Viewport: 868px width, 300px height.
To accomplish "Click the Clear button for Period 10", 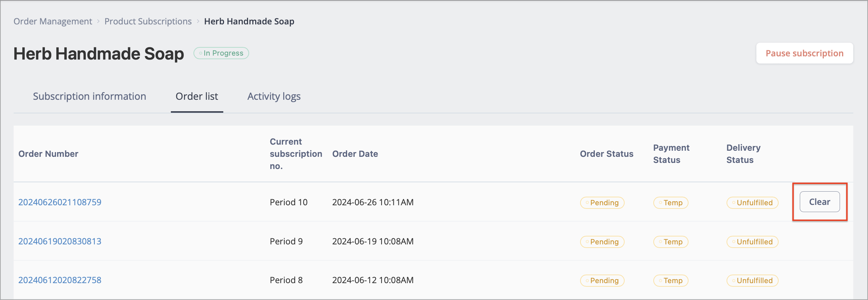I will [x=820, y=202].
